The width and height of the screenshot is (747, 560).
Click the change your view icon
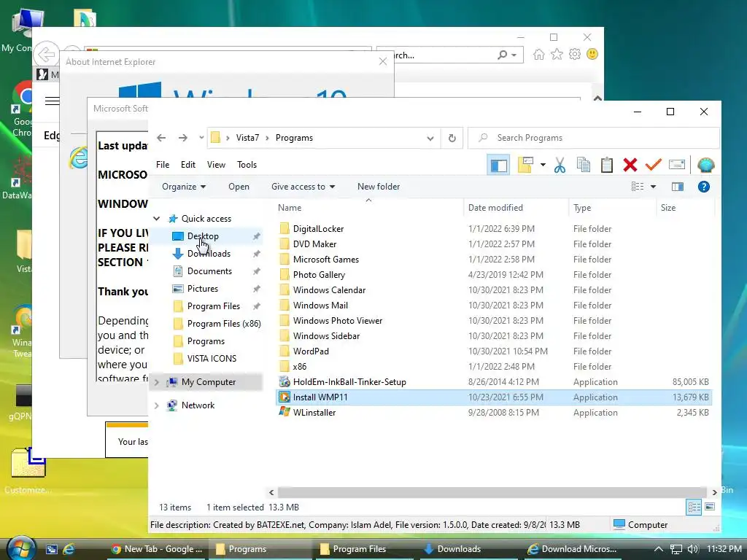(638, 187)
